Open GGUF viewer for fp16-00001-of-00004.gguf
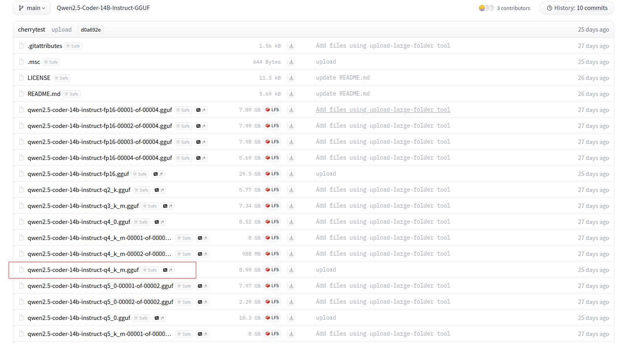 (201, 110)
